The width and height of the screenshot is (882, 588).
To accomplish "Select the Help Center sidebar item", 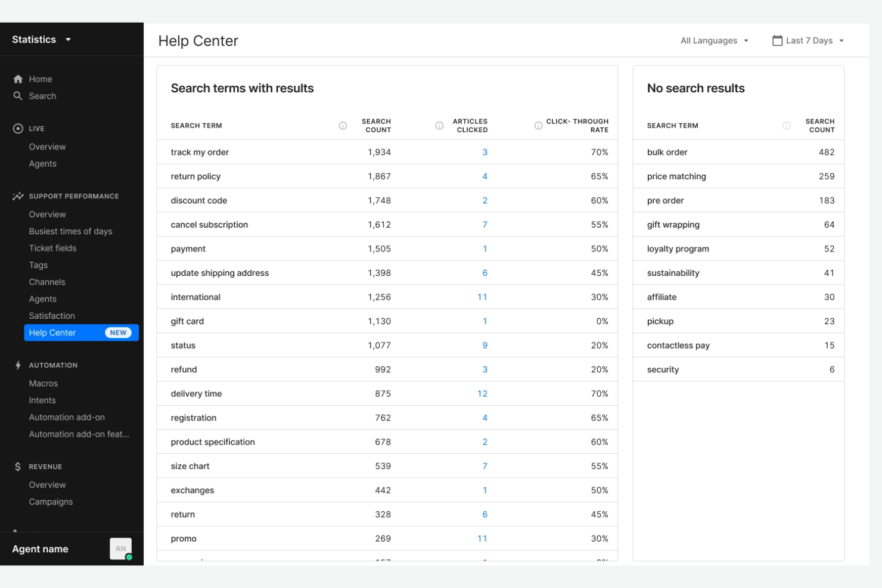I will click(x=81, y=332).
